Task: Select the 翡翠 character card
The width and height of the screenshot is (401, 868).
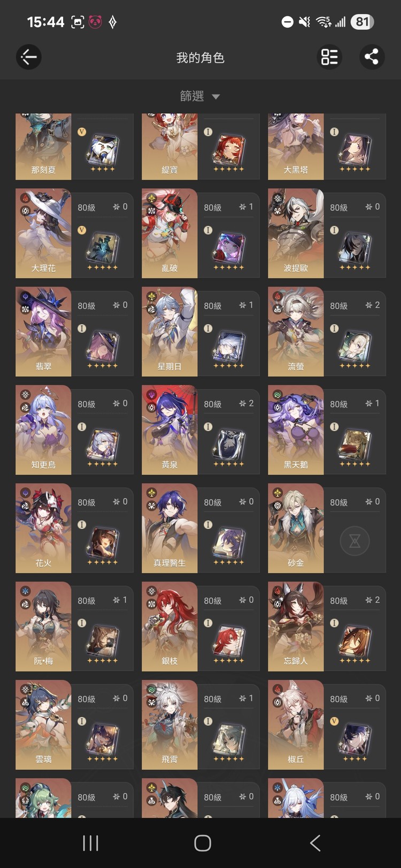Action: tap(74, 331)
